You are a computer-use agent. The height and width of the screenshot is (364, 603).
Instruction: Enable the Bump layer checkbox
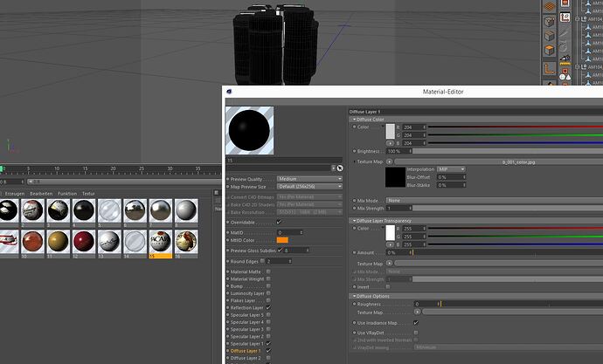(268, 286)
